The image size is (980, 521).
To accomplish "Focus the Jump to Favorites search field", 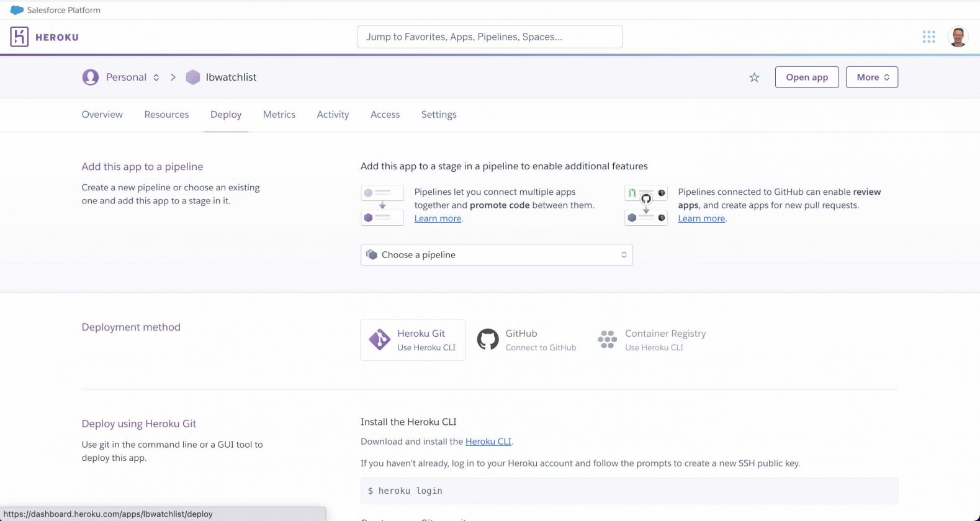I will pos(489,37).
